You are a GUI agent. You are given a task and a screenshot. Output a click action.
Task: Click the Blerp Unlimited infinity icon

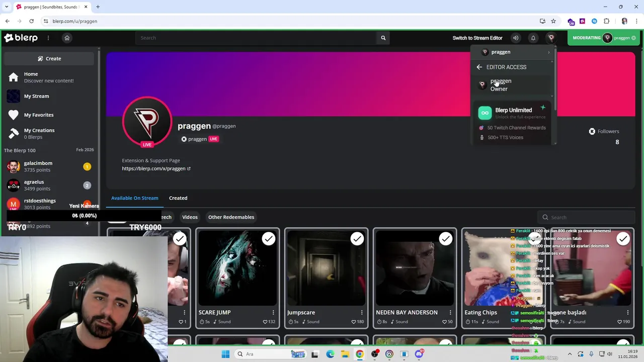[x=485, y=113]
